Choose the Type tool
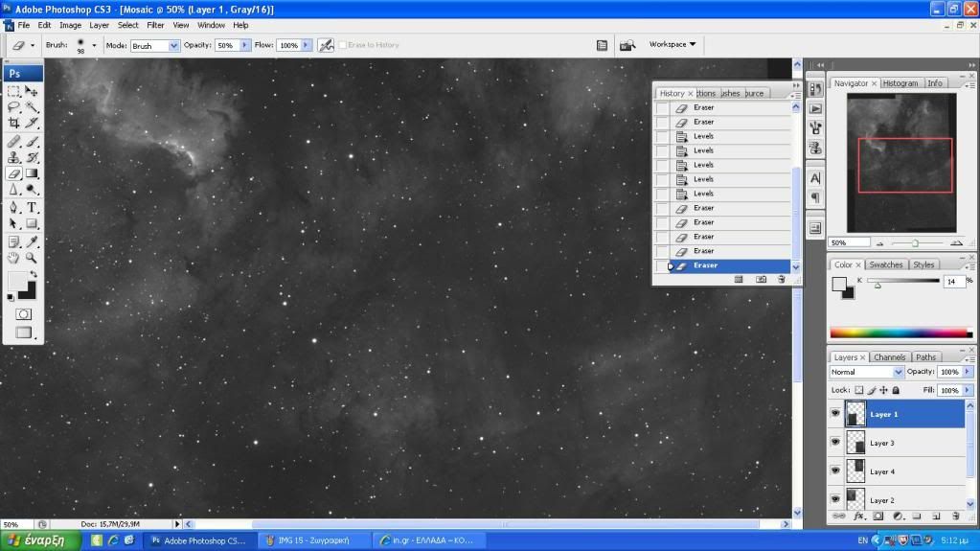Image resolution: width=980 pixels, height=551 pixels. pos(32,207)
